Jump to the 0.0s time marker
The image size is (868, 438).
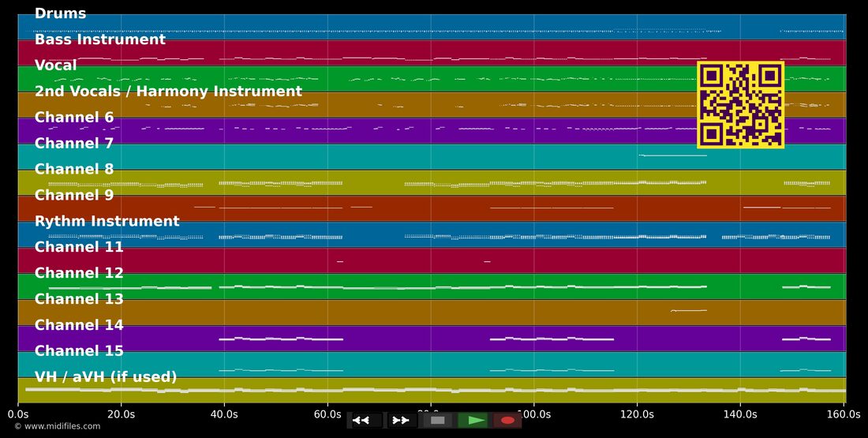coord(18,414)
